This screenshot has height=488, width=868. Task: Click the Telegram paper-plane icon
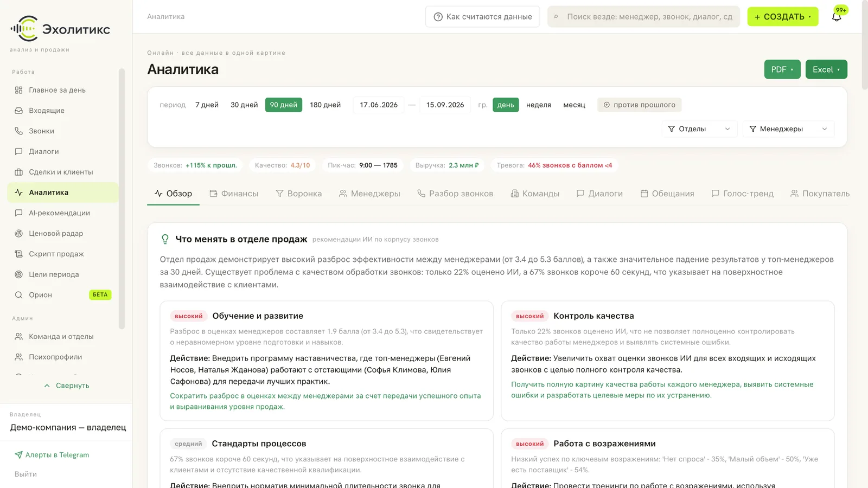(18, 455)
